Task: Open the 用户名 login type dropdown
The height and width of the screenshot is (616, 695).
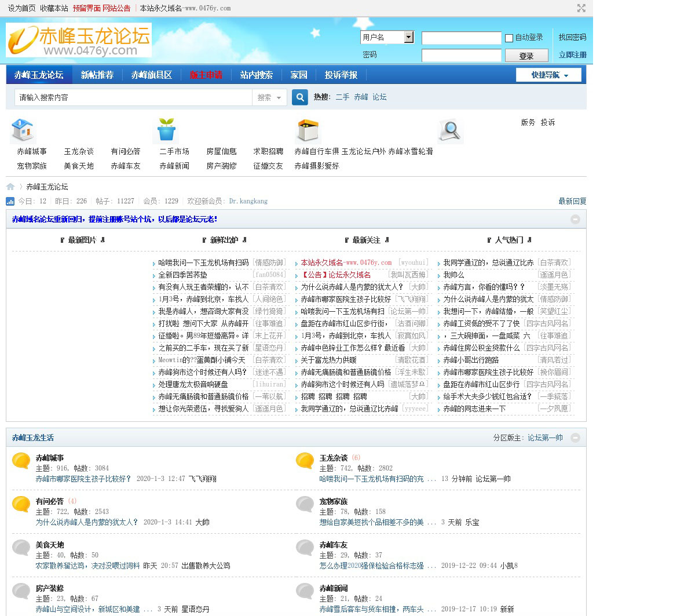Action: 408,37
